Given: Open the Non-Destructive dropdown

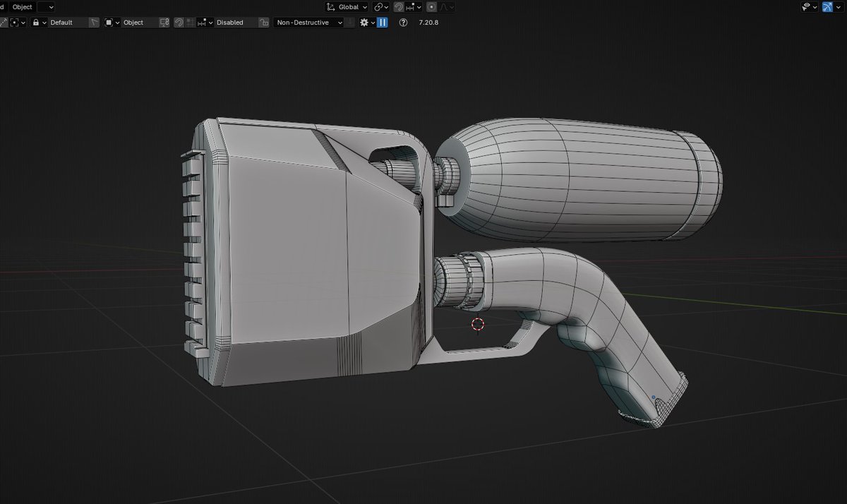Looking at the screenshot, I should pos(308,23).
